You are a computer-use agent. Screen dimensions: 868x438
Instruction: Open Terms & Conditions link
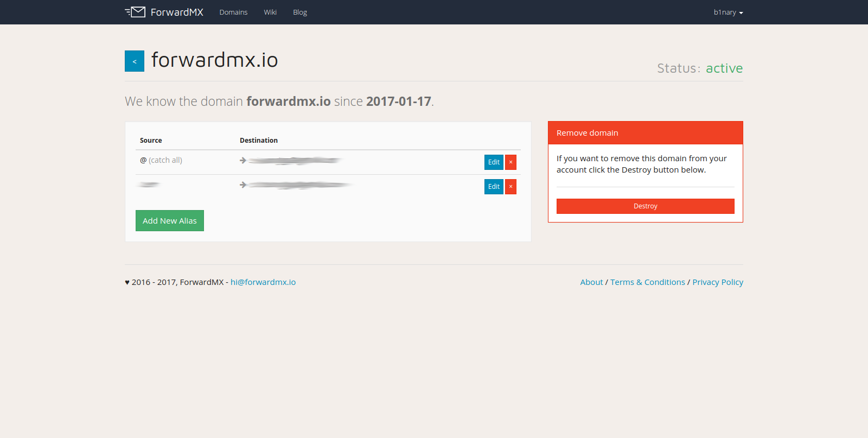pyautogui.click(x=648, y=282)
